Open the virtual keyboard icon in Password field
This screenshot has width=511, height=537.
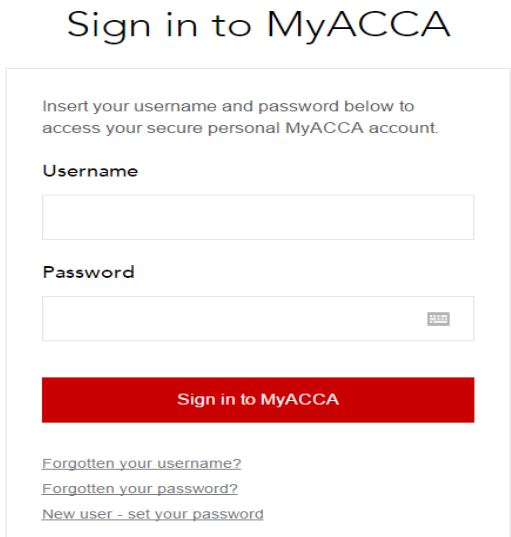[x=438, y=319]
